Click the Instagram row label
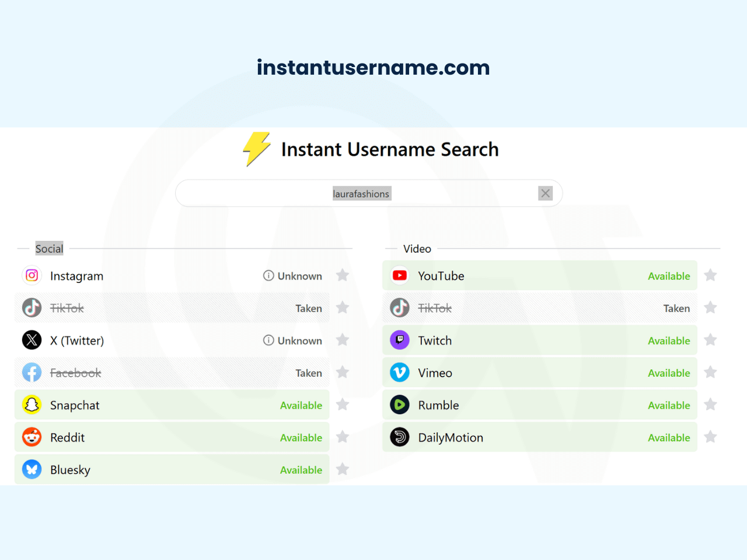The image size is (747, 560). pyautogui.click(x=76, y=276)
